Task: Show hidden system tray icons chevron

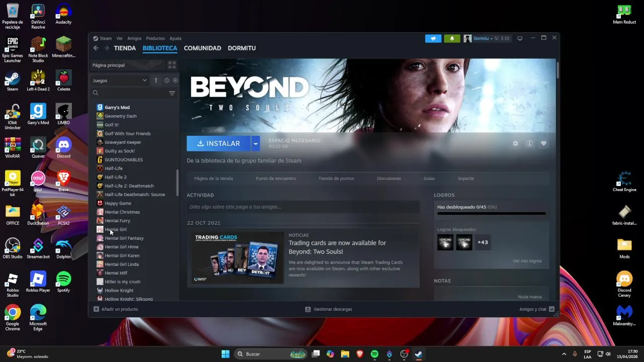Action: click(x=563, y=354)
